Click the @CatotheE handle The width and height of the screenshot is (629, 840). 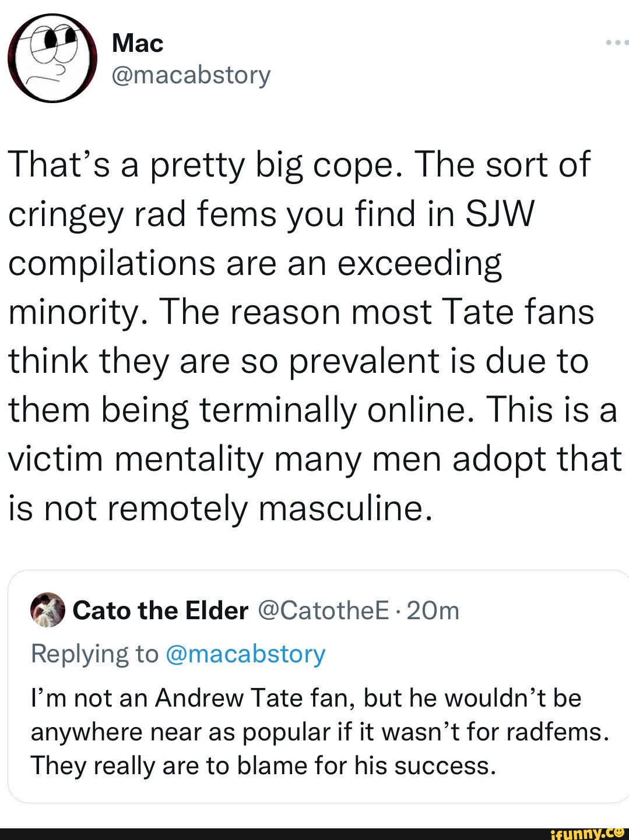tap(322, 610)
